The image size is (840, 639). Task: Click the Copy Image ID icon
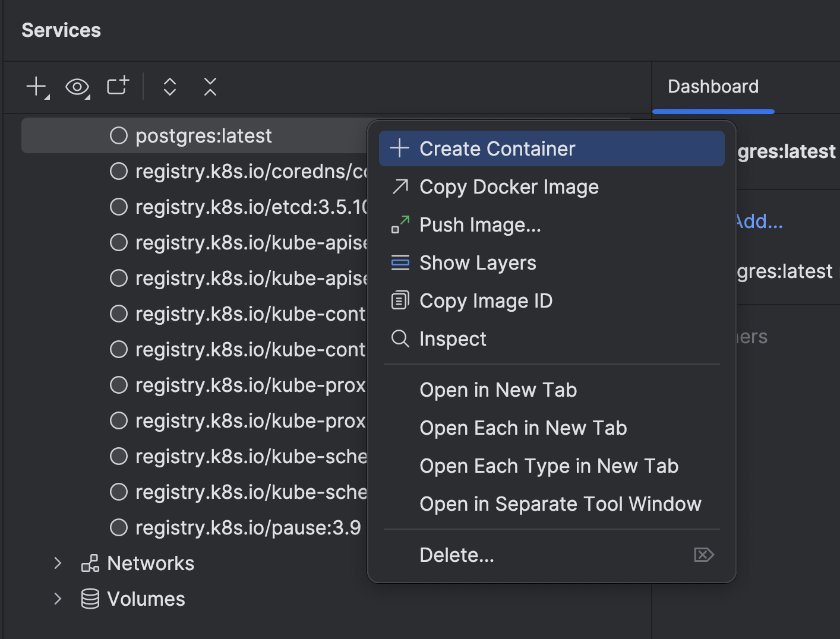point(400,300)
